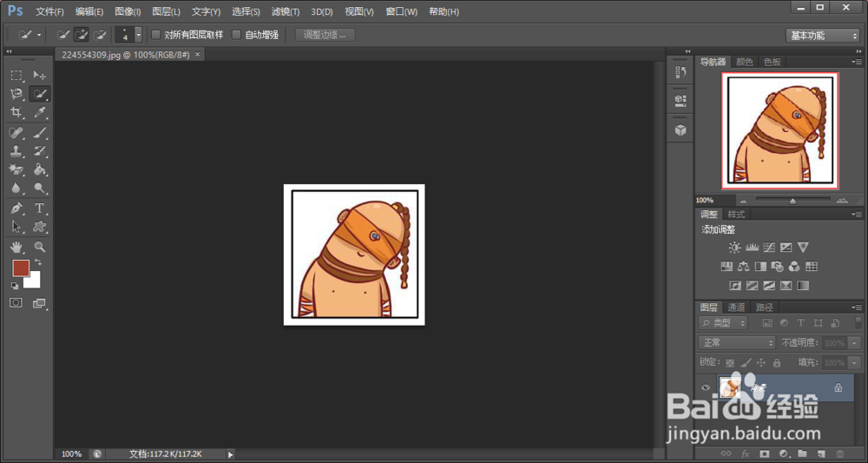Enable 对所有图层取样 checkbox
The width and height of the screenshot is (868, 463).
pos(156,35)
